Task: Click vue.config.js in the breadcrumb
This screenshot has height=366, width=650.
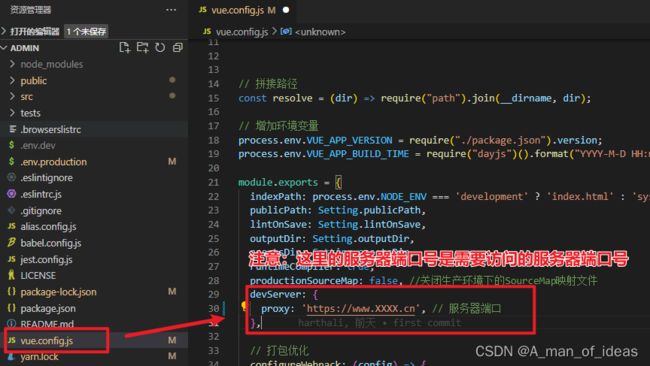Action: (x=242, y=32)
